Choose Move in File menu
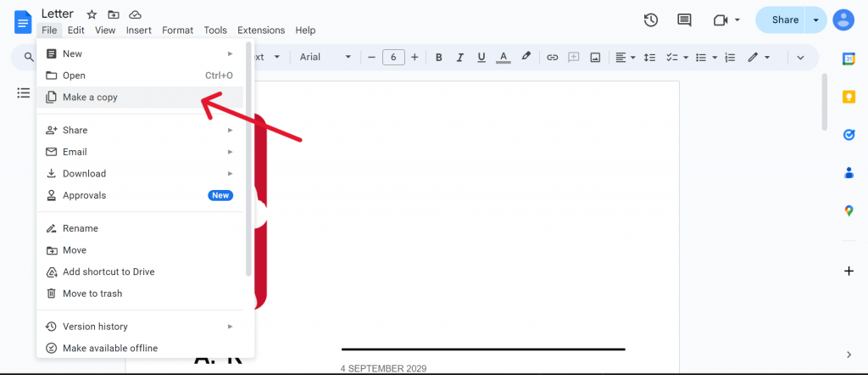Viewport: 868px width, 375px height. pos(140,249)
